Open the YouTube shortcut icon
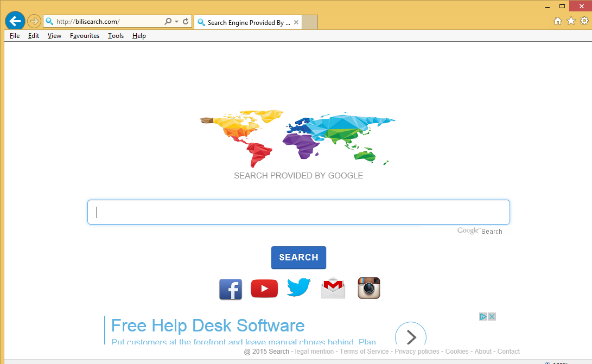Screen dimensions: 592x364 [x=264, y=289]
